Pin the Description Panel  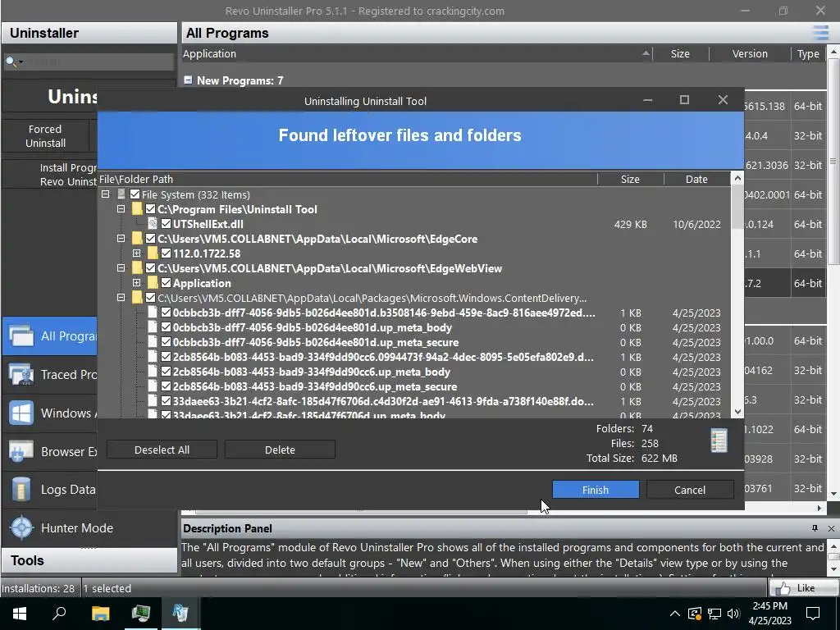[815, 528]
